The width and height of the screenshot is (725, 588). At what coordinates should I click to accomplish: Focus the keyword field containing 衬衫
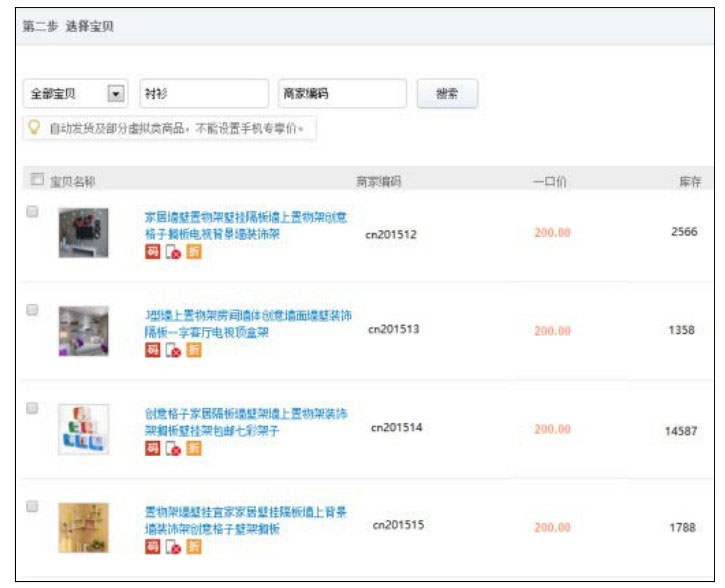(204, 94)
